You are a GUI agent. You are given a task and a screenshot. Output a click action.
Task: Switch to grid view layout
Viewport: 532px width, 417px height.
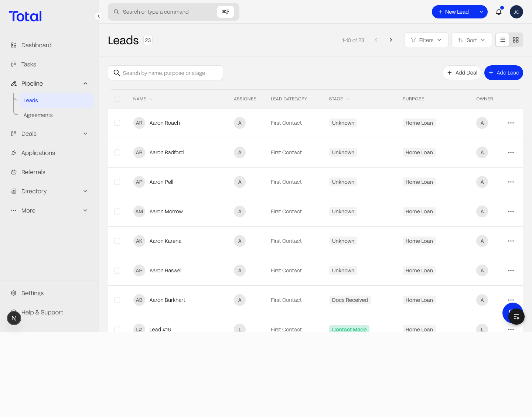coord(516,40)
